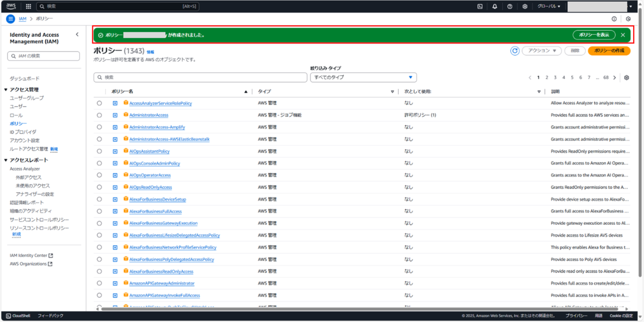The image size is (644, 322).
Task: Open ダッシュボード in sidebar
Action: click(25, 78)
